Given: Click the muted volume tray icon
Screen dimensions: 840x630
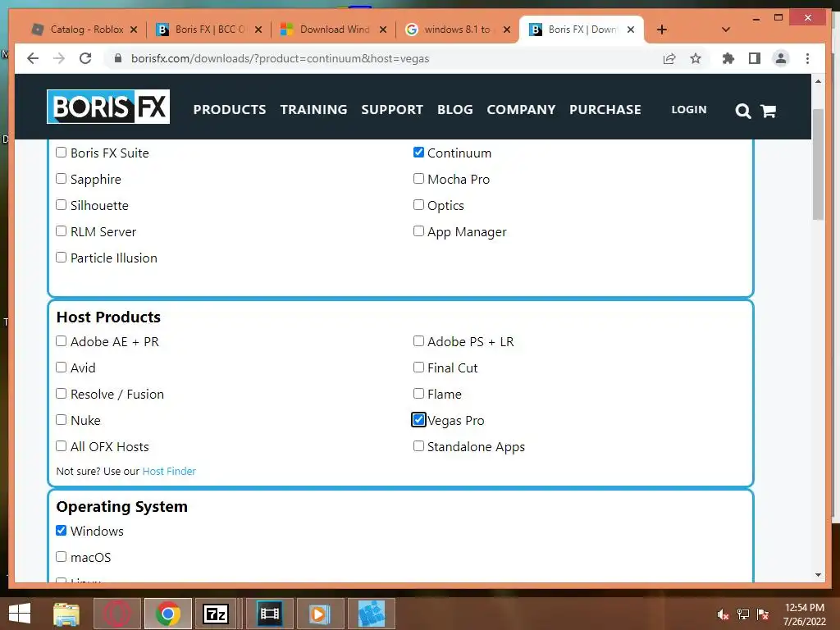Looking at the screenshot, I should (x=723, y=614).
